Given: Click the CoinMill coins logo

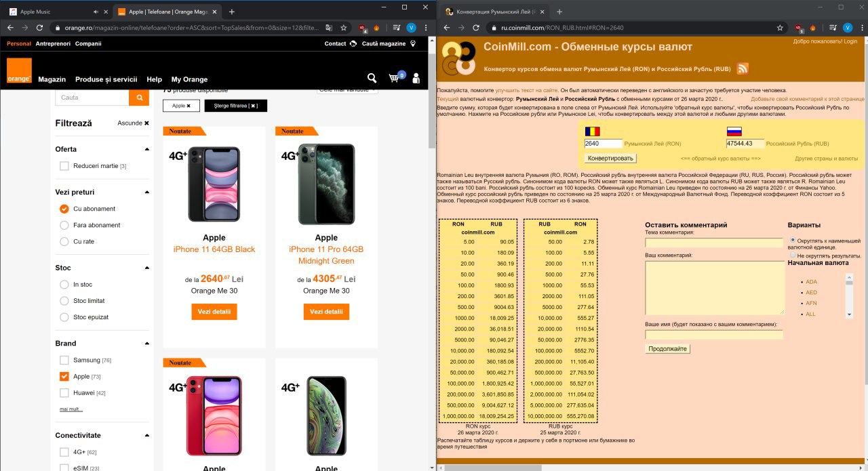Looking at the screenshot, I should 458,58.
